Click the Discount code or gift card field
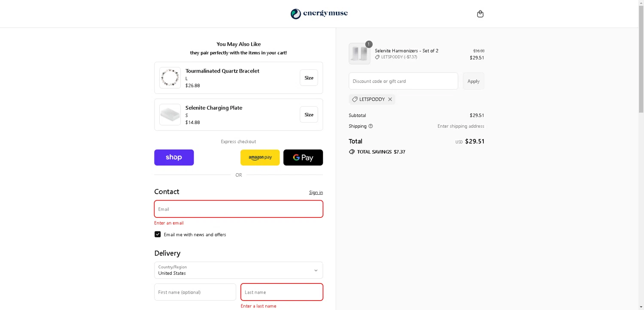The height and width of the screenshot is (310, 644). coord(403,81)
